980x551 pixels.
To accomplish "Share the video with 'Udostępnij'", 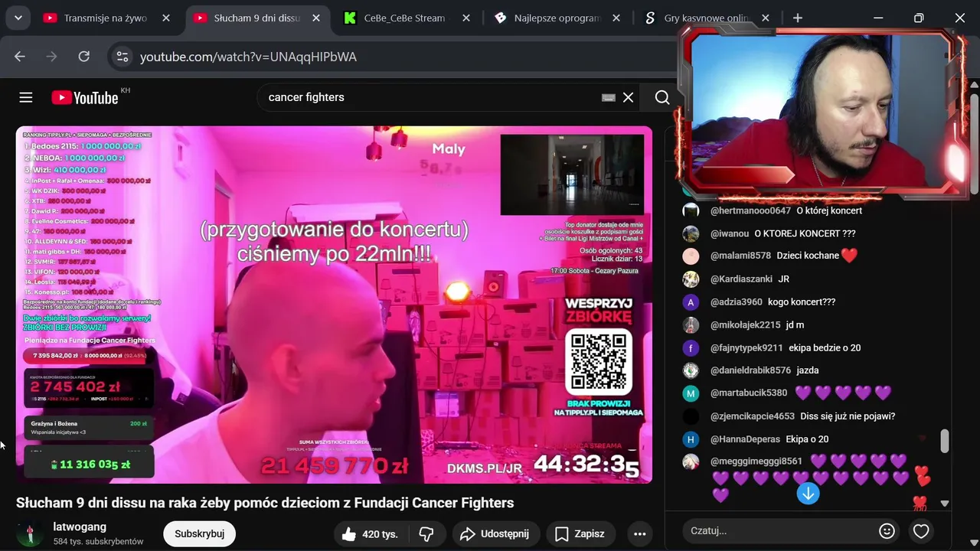I will [x=495, y=534].
